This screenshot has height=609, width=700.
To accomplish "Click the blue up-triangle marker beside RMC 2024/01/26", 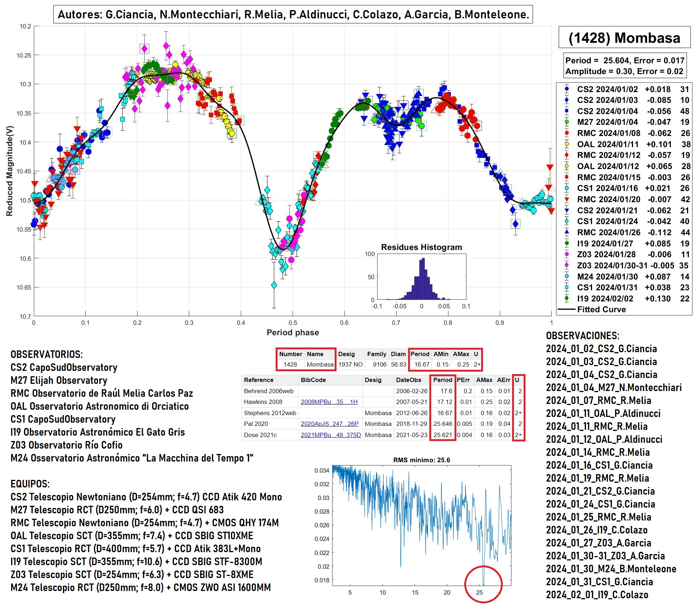I will pos(567,232).
